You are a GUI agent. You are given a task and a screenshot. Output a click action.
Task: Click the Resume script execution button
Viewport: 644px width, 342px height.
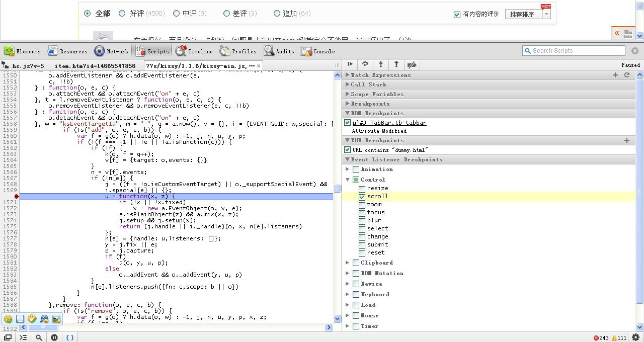[350, 64]
